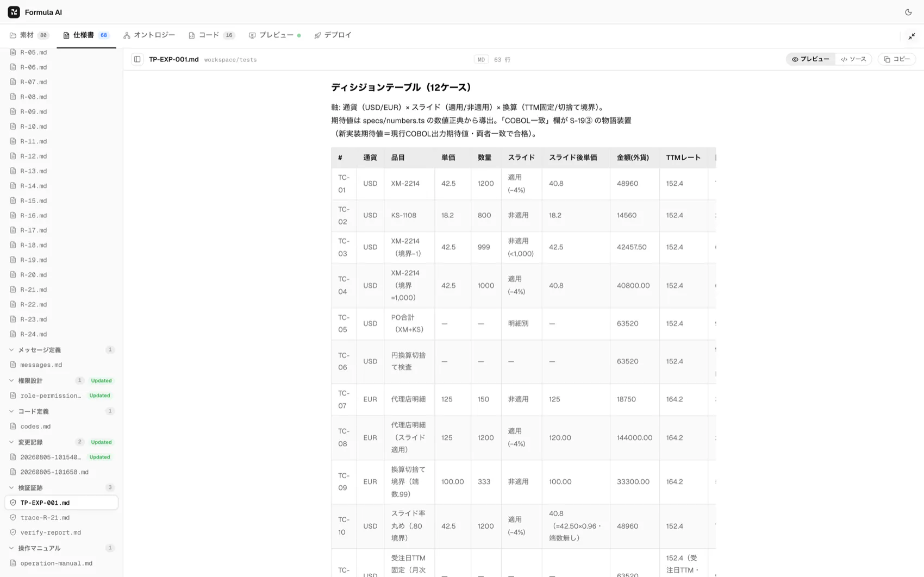Open the デプロイ tab

(333, 35)
